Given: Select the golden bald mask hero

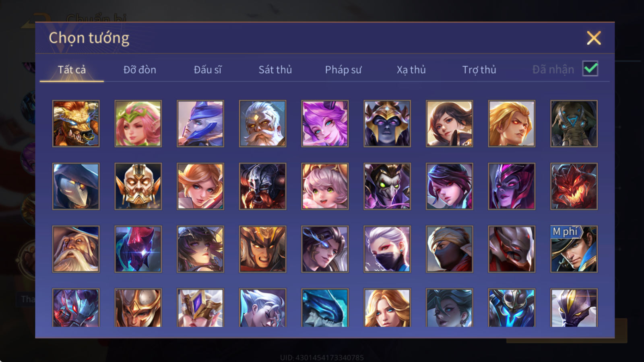Looking at the screenshot, I should click(x=138, y=186).
